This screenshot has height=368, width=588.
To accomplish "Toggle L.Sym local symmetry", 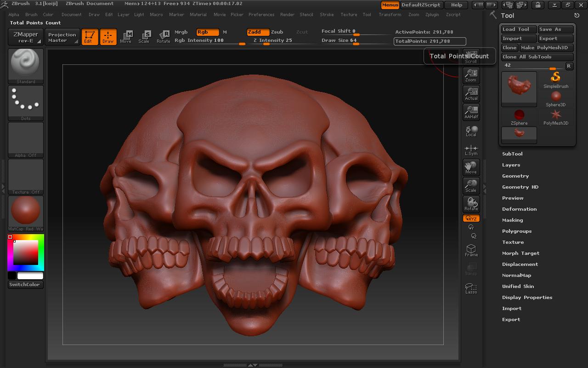I will click(471, 150).
